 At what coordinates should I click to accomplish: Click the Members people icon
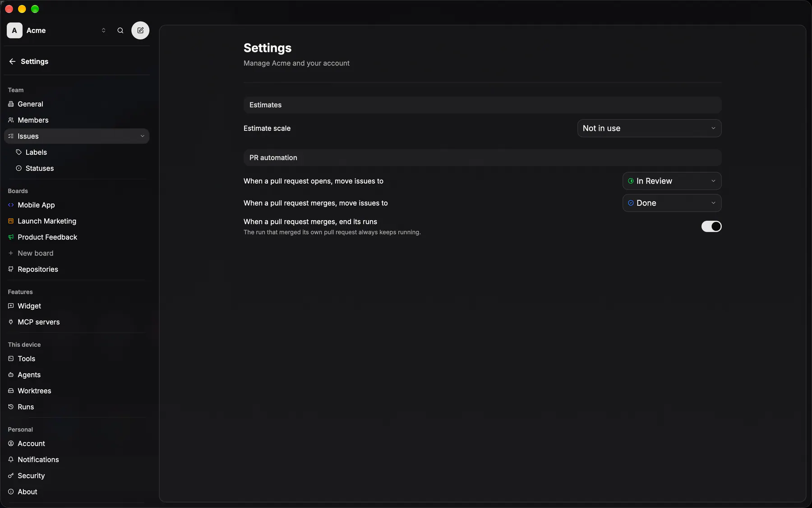(x=11, y=120)
